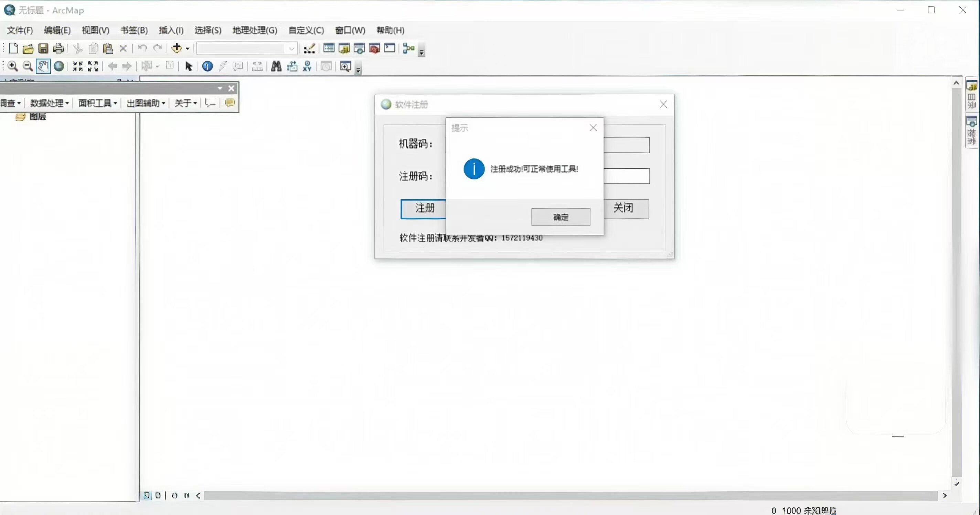Click the 机器码 input field
980x515 pixels.
click(627, 145)
